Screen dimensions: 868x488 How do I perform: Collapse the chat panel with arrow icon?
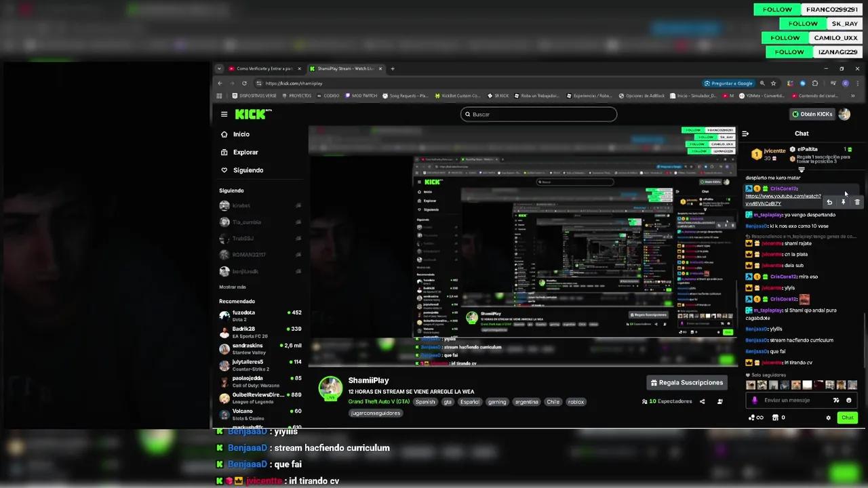(745, 134)
